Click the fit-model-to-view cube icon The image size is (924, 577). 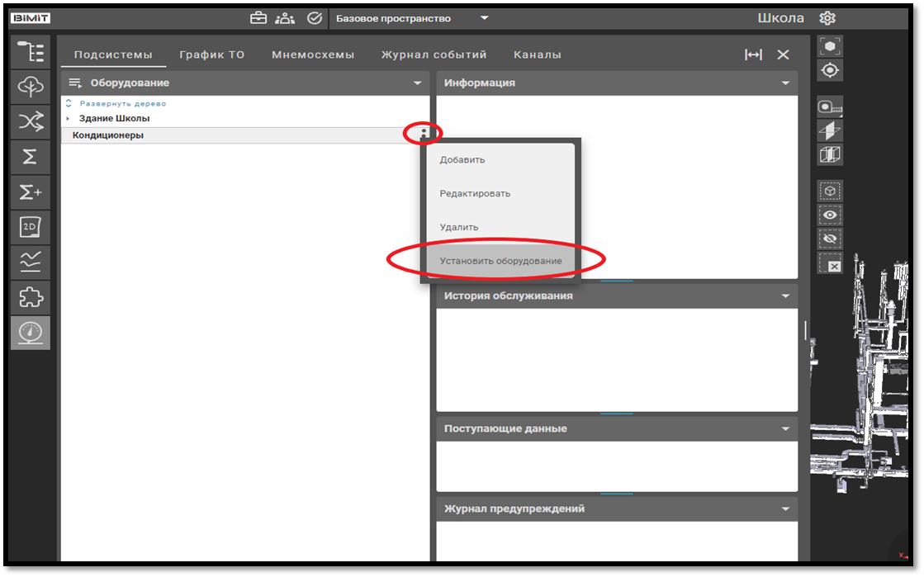829,47
